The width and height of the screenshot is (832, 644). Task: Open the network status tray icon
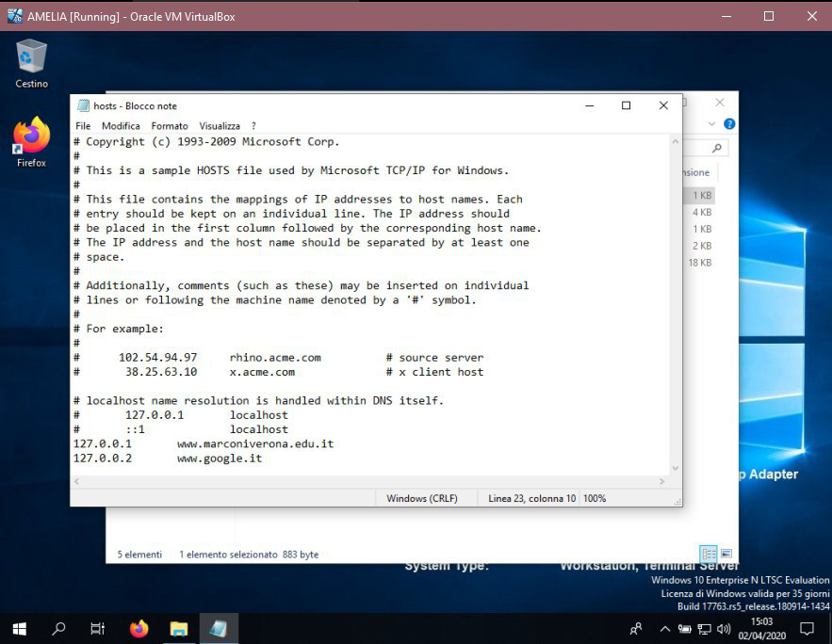704,629
